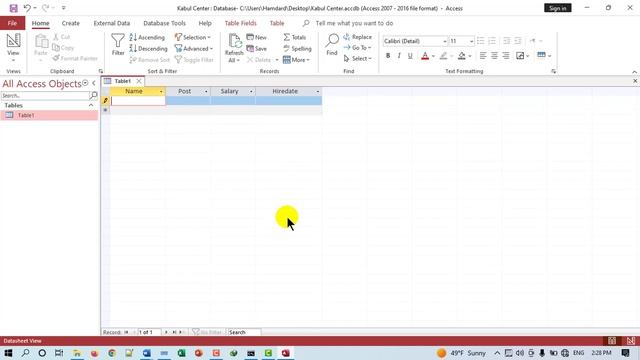This screenshot has width=640, height=360.
Task: Align text left
Action: [x=483, y=56]
